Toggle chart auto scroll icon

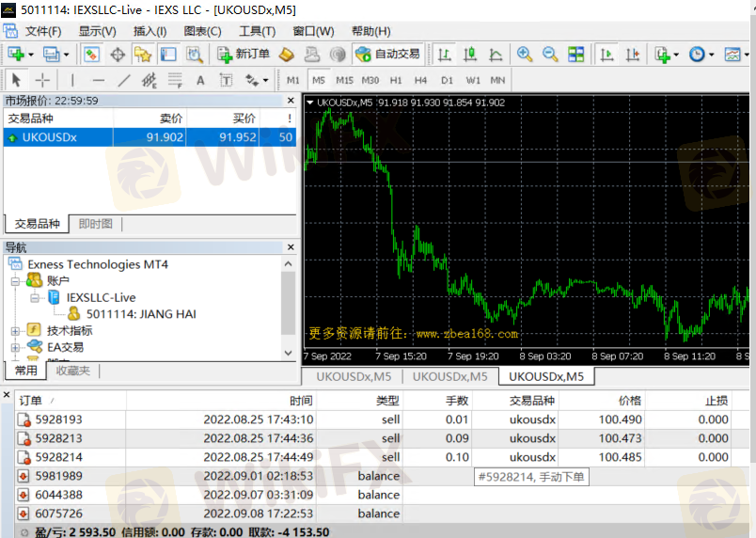(606, 55)
